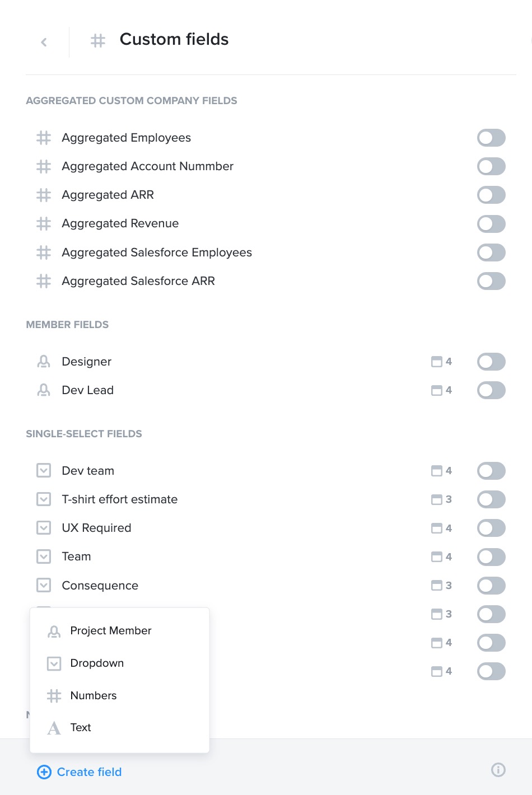
Task: Enable the Aggregated Employees toggle
Action: click(491, 138)
